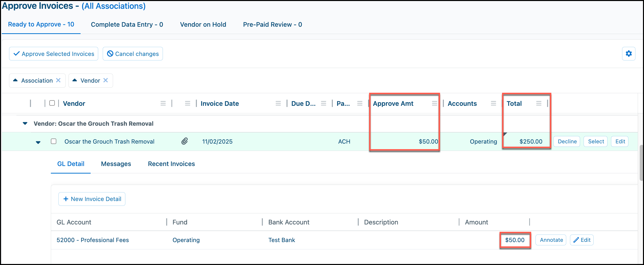Click the Test Bank bank account cell
The image size is (644, 265).
coord(282,240)
